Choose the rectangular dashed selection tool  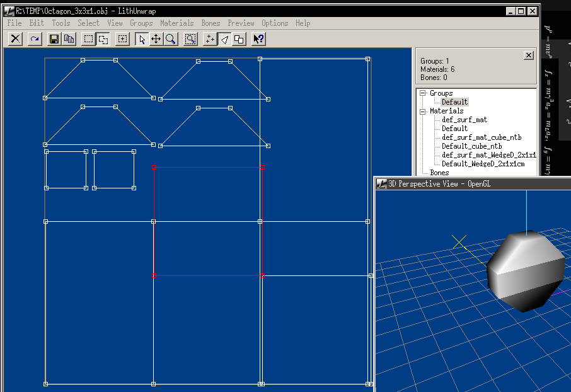88,39
